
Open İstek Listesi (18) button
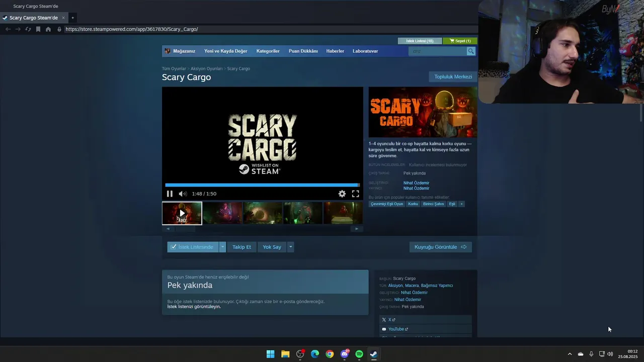click(x=420, y=41)
